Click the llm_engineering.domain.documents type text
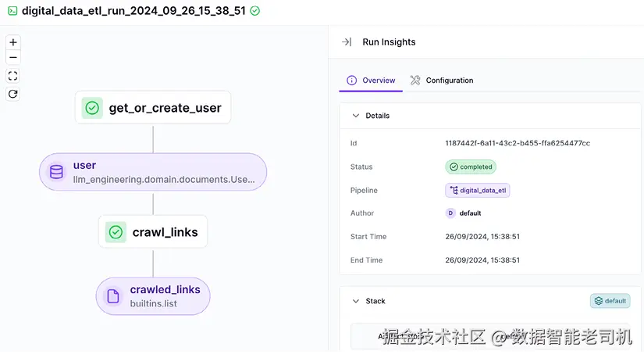This screenshot has width=644, height=358. tap(164, 180)
